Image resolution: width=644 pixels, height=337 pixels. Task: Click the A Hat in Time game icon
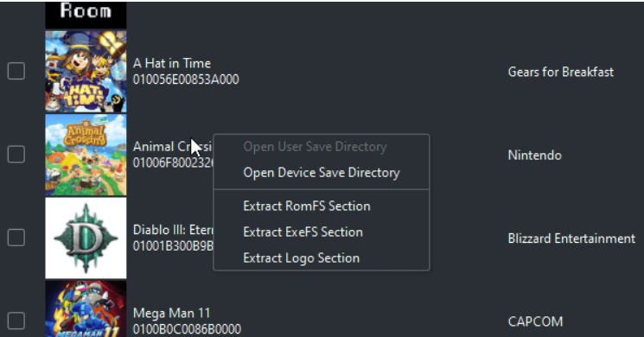(x=86, y=72)
